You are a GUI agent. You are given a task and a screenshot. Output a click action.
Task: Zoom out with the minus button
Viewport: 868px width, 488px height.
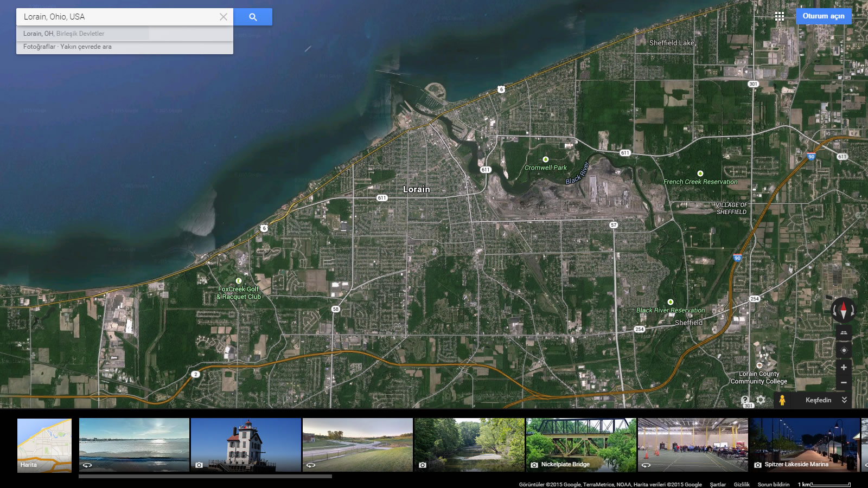coord(844,383)
